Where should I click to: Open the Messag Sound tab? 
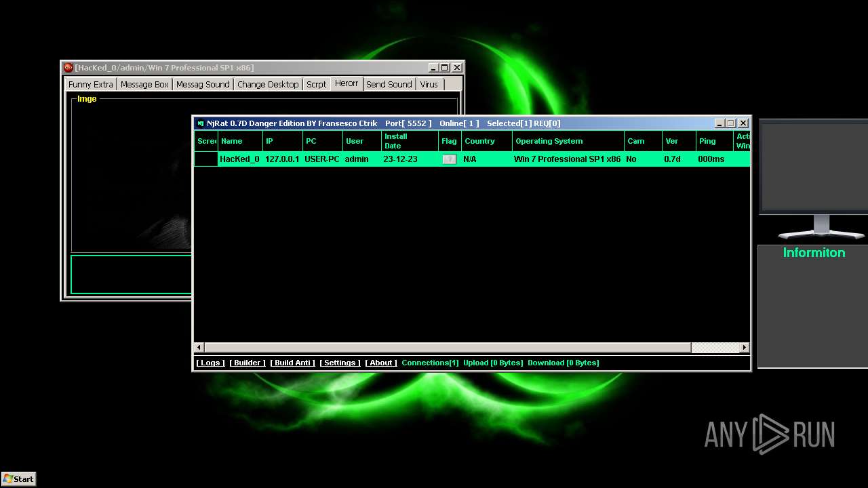pos(203,84)
